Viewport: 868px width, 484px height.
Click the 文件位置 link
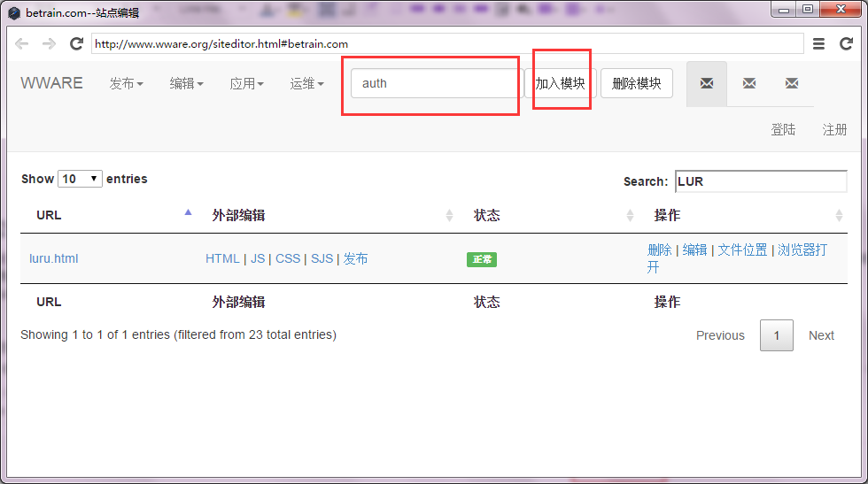(742, 250)
